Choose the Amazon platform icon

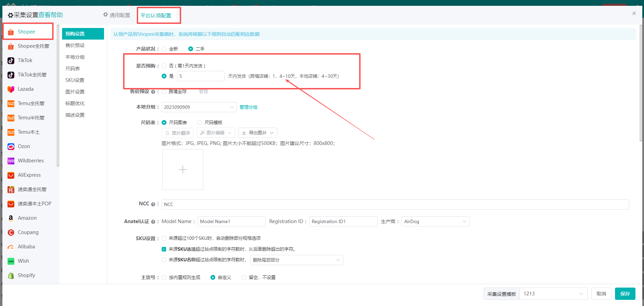tap(11, 218)
